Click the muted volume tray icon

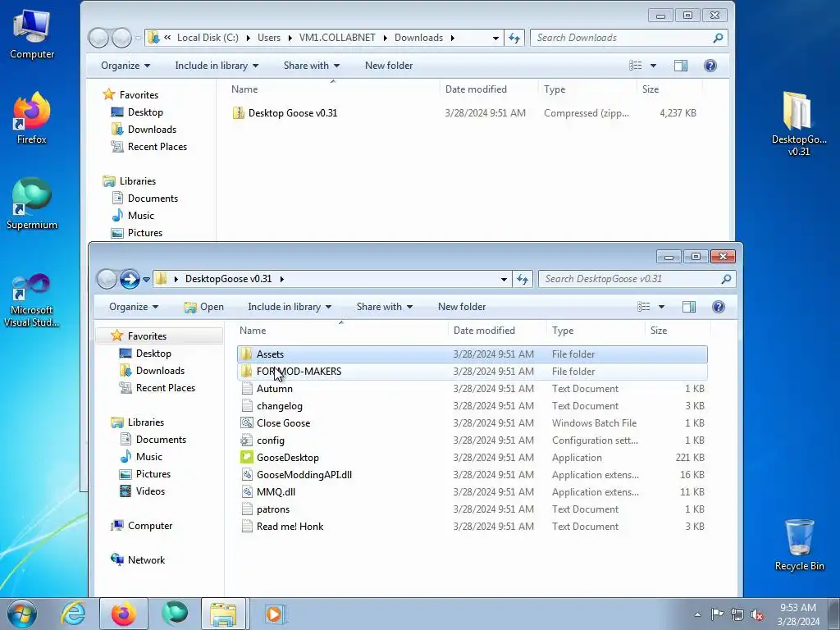tap(757, 615)
